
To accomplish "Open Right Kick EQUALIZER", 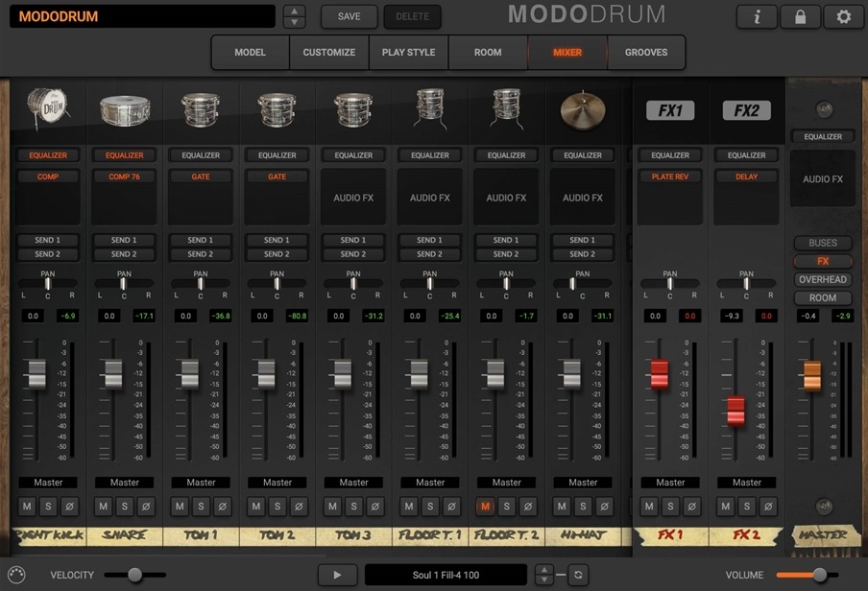I will tap(48, 155).
